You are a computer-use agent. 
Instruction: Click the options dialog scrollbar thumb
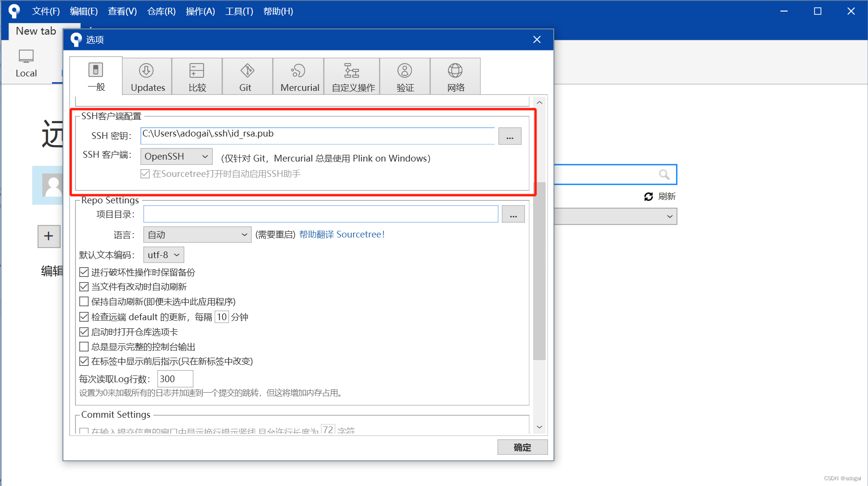pyautogui.click(x=539, y=271)
